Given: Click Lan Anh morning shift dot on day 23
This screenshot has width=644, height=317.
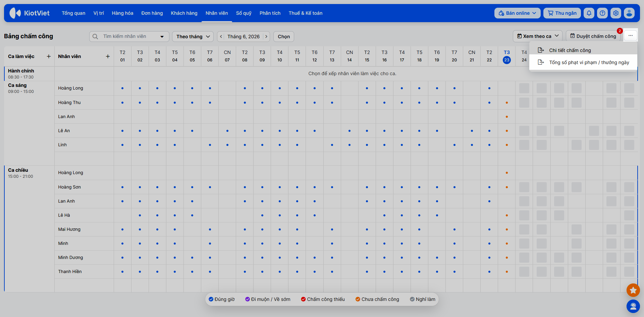Looking at the screenshot, I should tap(506, 117).
